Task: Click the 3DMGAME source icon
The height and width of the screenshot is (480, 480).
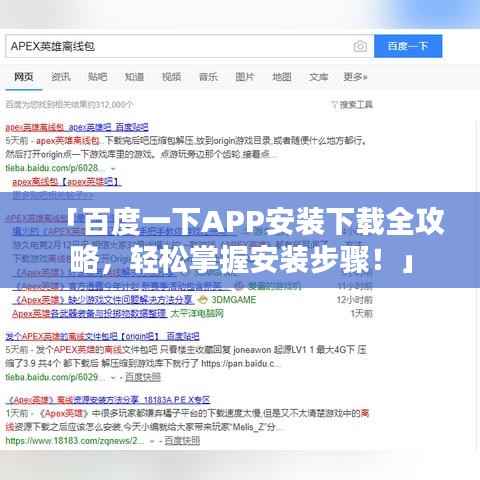Action: pyautogui.click(x=202, y=300)
